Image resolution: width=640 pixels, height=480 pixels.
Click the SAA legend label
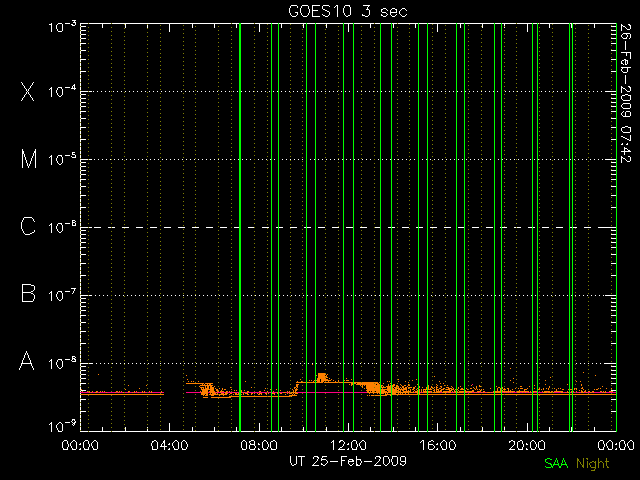point(556,463)
